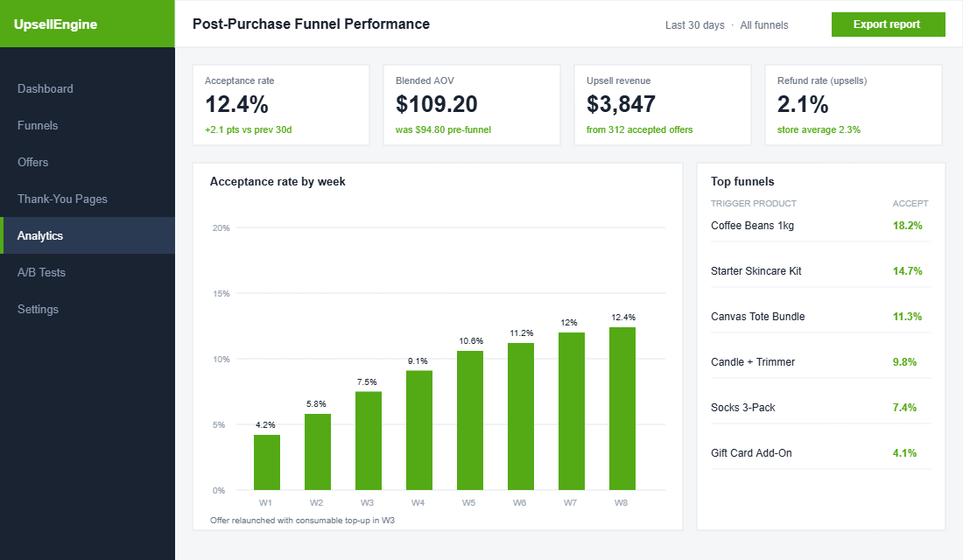This screenshot has width=963, height=560.
Task: Click the W4 bar at 9.1%
Action: coord(418,430)
